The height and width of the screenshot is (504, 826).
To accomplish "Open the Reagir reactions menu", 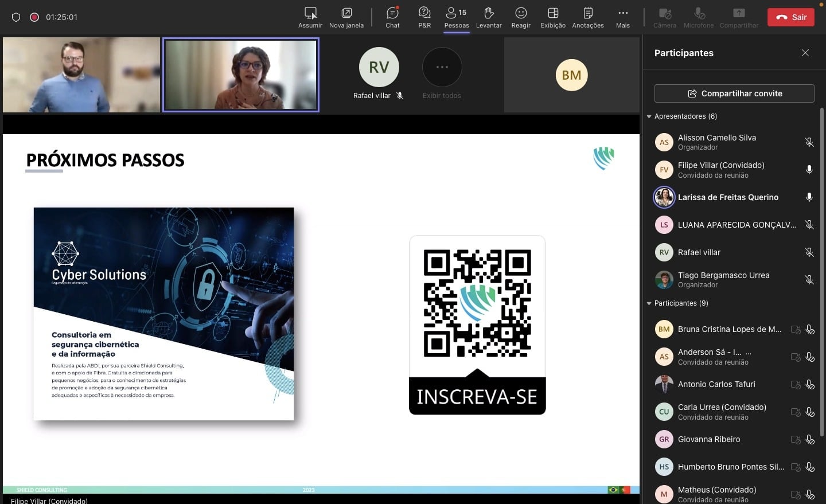I will coord(521,17).
